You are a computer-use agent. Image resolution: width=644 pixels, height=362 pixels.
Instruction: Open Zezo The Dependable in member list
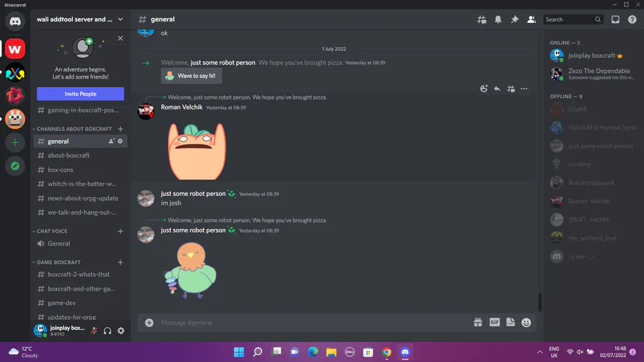(592, 74)
